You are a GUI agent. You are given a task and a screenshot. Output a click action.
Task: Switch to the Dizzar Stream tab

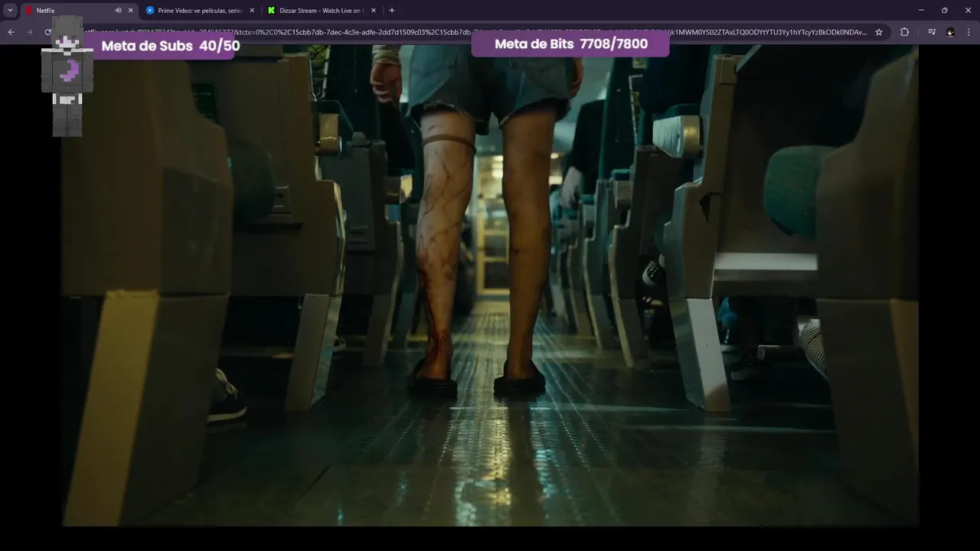(x=322, y=11)
